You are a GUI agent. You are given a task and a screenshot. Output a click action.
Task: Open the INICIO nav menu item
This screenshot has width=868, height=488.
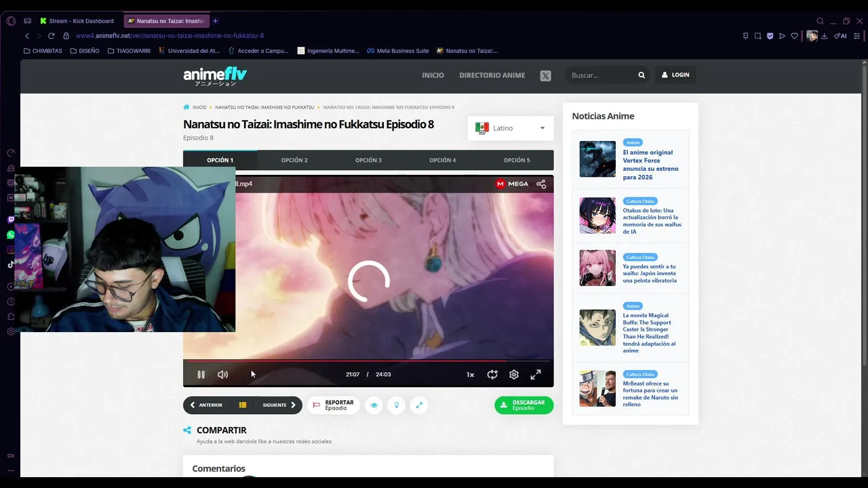433,75
